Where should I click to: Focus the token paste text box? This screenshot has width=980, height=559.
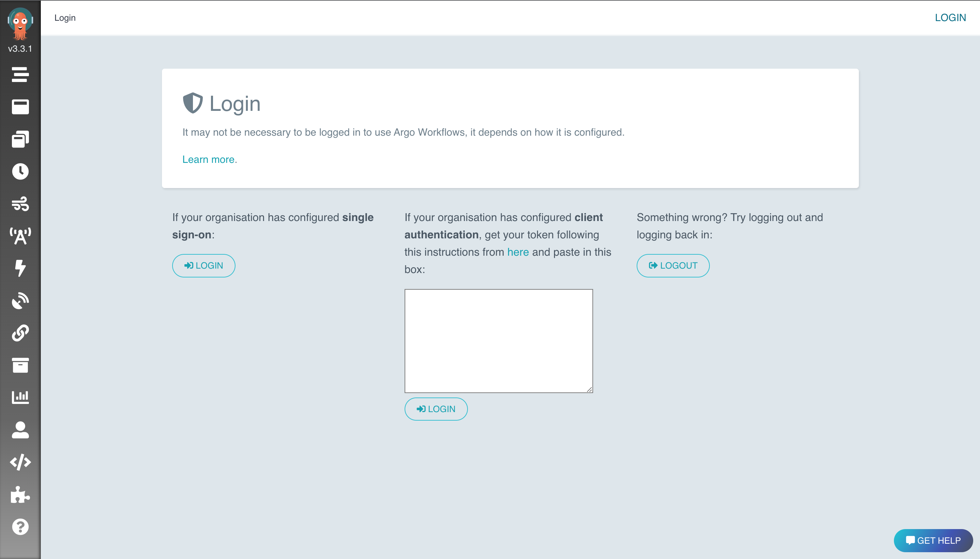tap(498, 341)
